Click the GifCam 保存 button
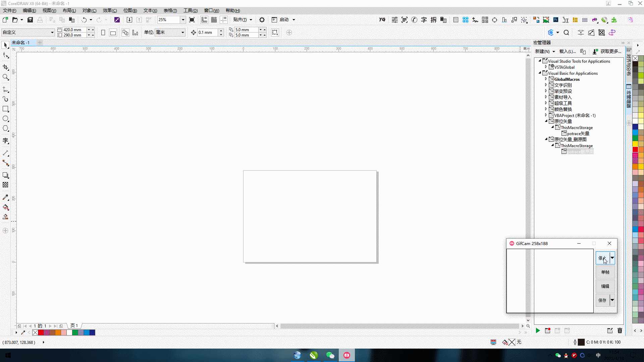Viewport: 644px width, 362px height. coord(602,300)
